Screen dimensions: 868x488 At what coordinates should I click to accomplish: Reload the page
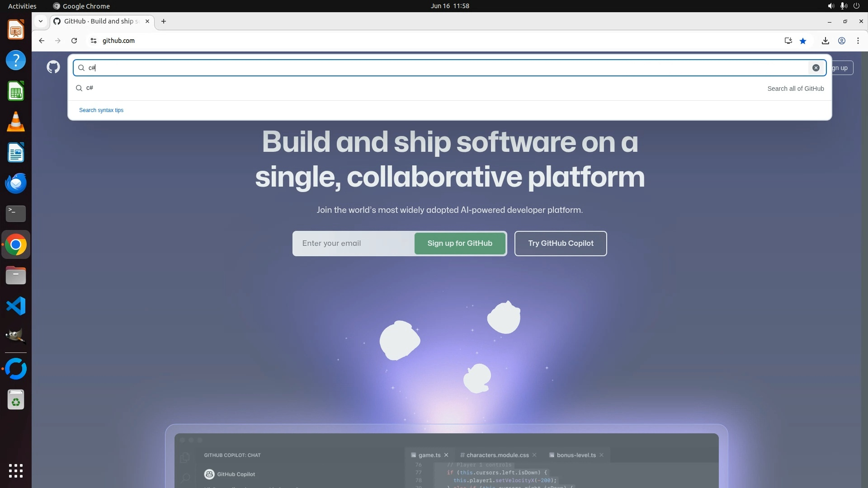tap(74, 41)
